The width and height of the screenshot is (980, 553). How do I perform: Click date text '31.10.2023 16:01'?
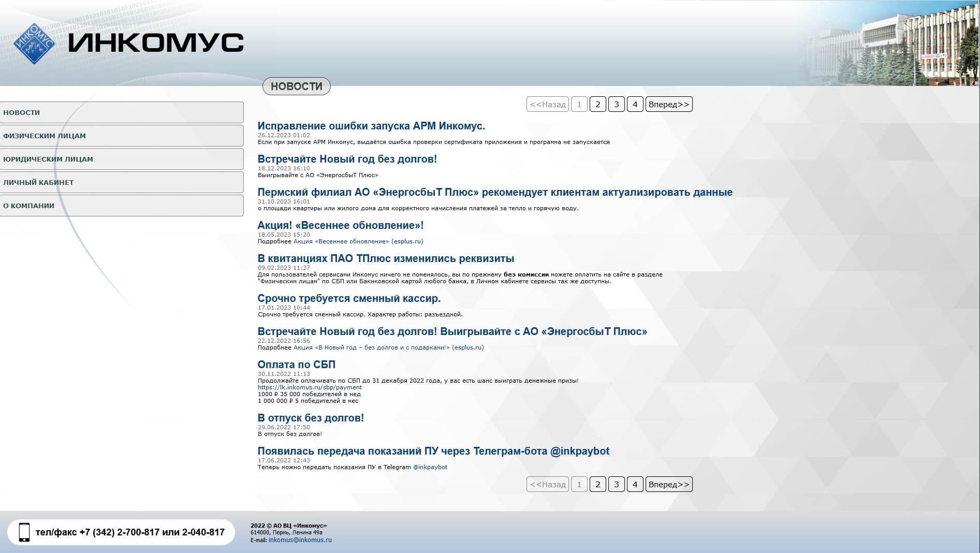click(284, 201)
